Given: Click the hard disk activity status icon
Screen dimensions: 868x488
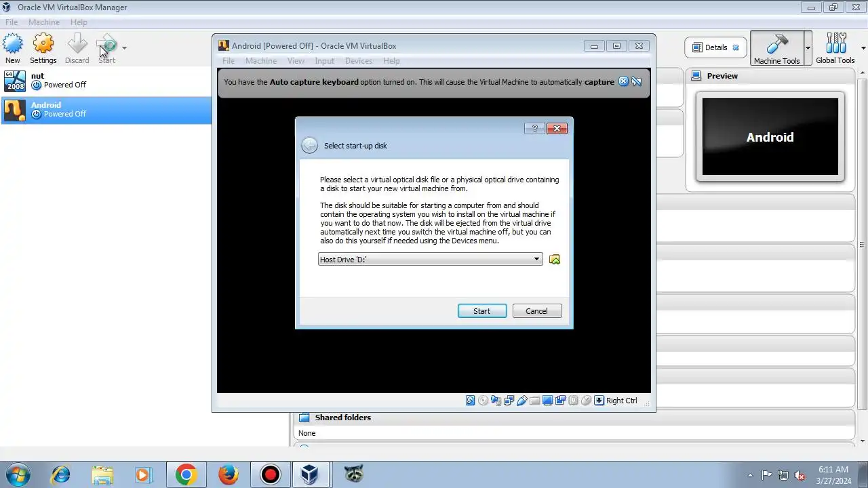Looking at the screenshot, I should [471, 401].
